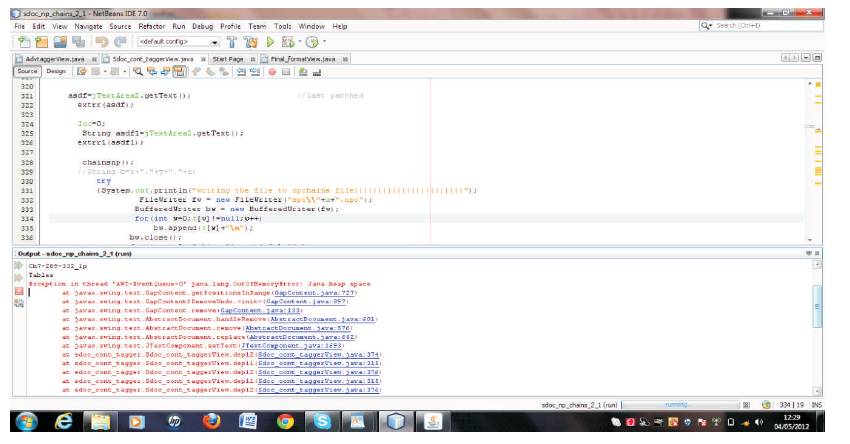Run the main project with green arrow
The width and height of the screenshot is (850, 444).
click(x=270, y=42)
